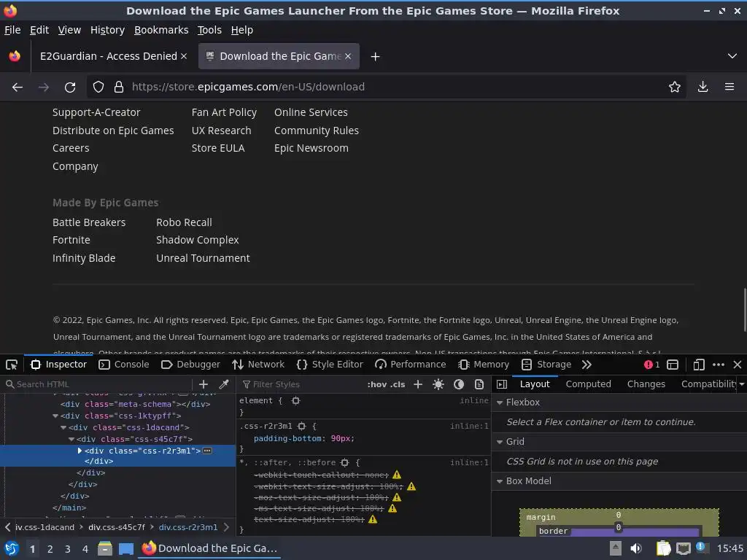Viewport: 747px width, 560px height.
Task: Switch to the Network panel
Action: pos(258,365)
